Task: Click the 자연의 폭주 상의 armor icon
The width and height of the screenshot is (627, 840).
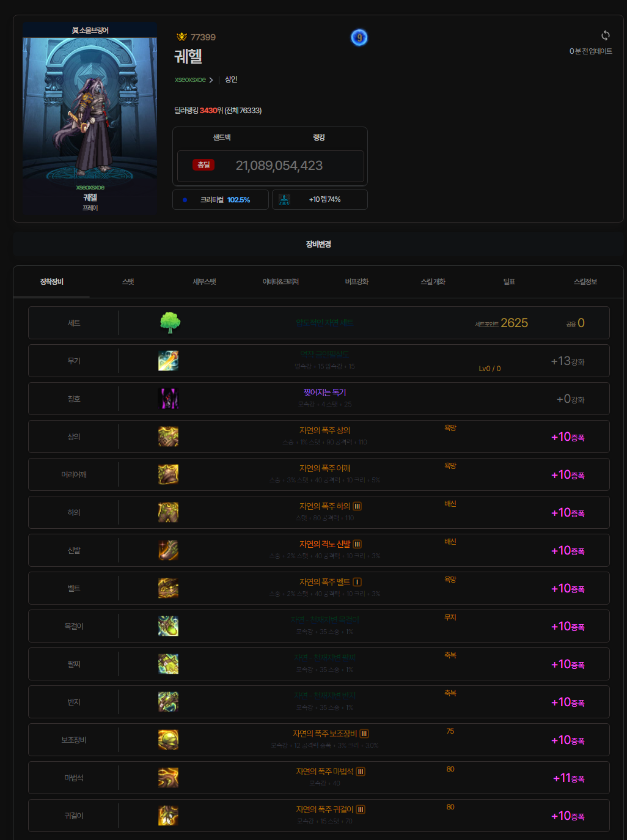Action: [x=168, y=437]
